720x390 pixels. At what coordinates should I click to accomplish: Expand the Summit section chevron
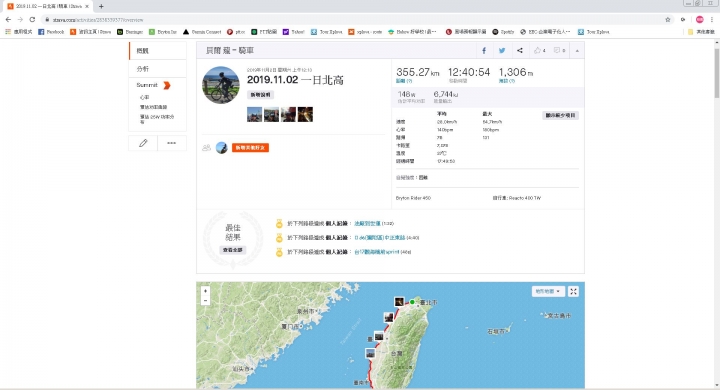167,85
